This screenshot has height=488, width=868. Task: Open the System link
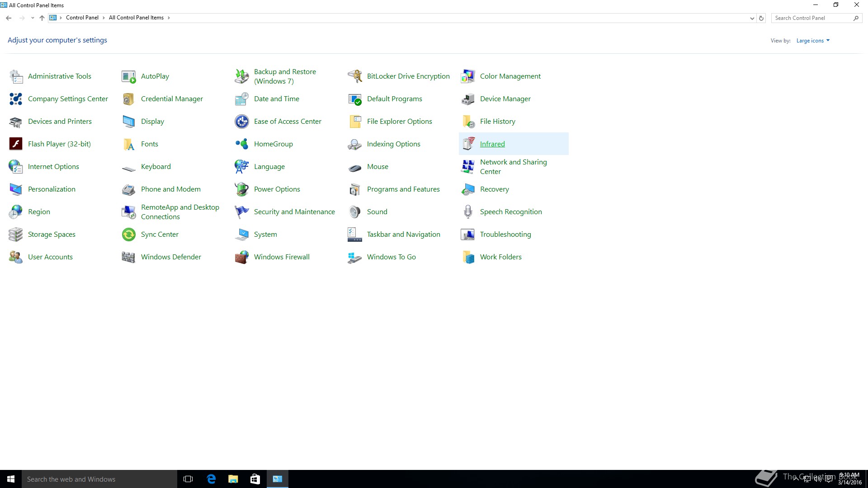click(x=265, y=235)
